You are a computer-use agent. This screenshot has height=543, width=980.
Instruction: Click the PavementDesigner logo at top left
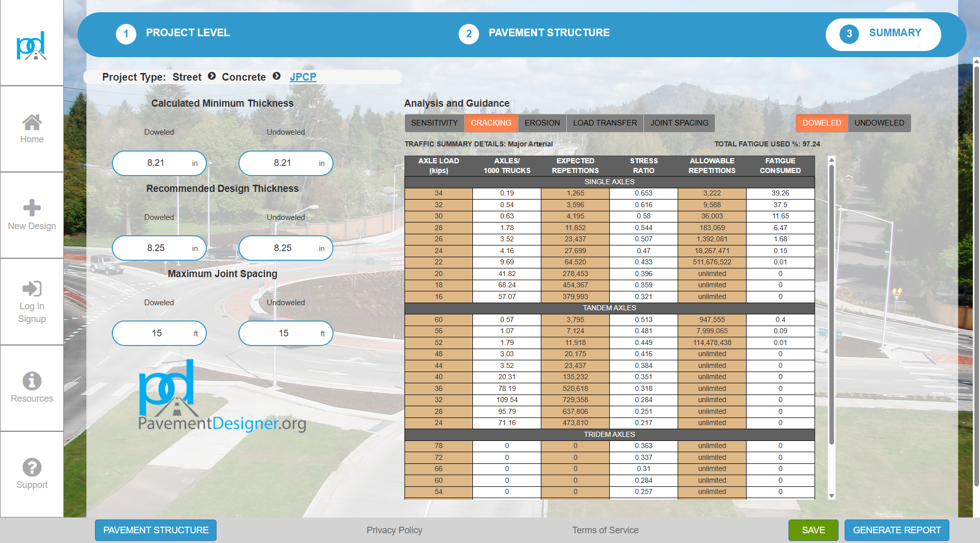pyautogui.click(x=32, y=46)
